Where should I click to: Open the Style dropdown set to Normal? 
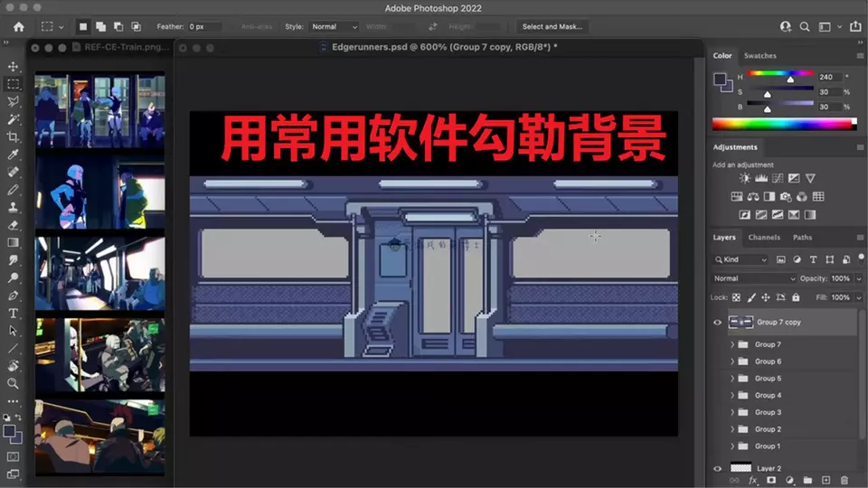click(334, 26)
